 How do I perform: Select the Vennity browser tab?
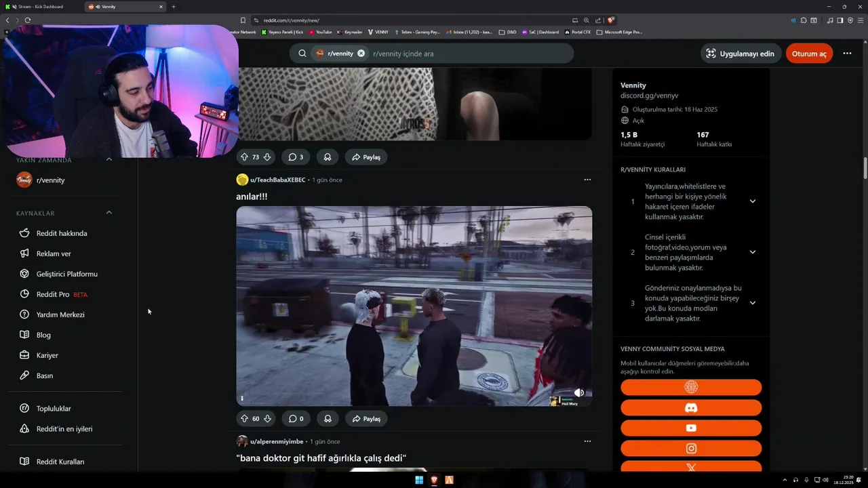125,7
